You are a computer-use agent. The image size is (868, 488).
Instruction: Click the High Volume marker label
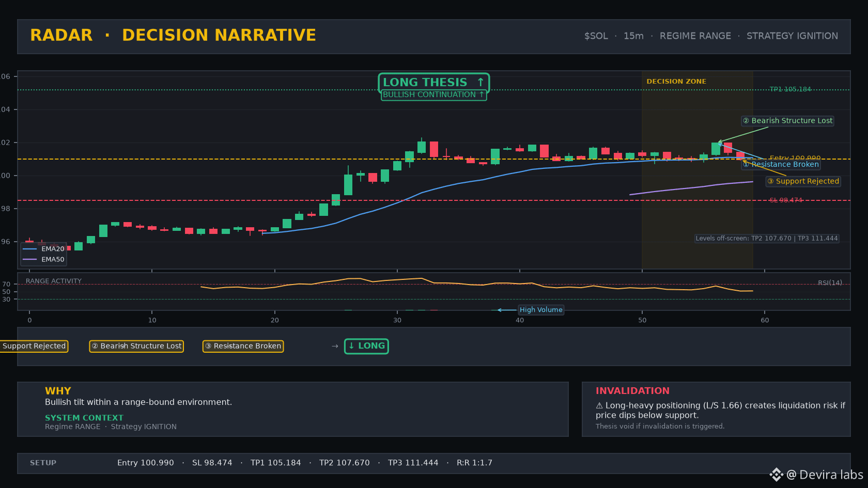541,310
